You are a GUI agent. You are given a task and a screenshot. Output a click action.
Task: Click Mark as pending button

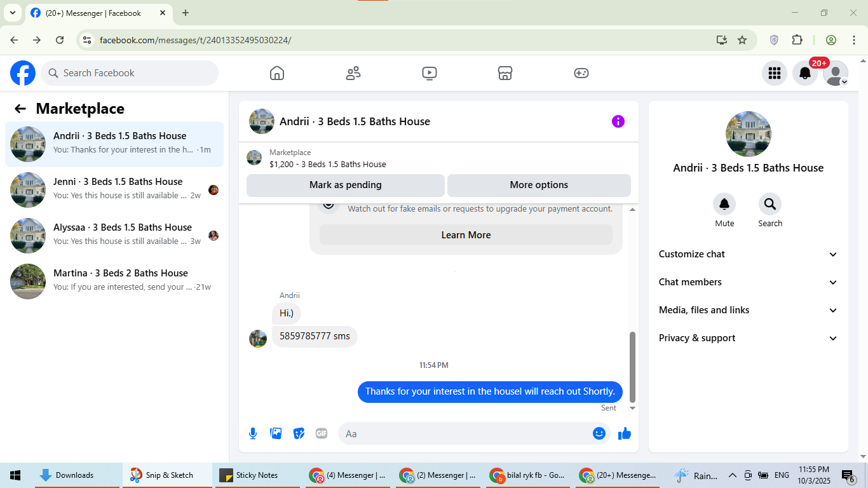point(346,185)
